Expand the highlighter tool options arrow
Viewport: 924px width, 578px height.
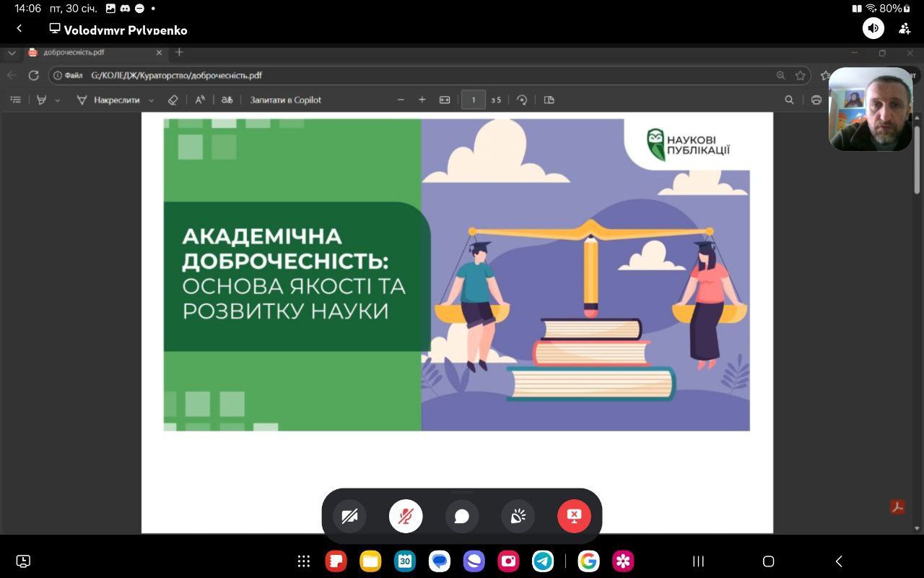pyautogui.click(x=58, y=100)
